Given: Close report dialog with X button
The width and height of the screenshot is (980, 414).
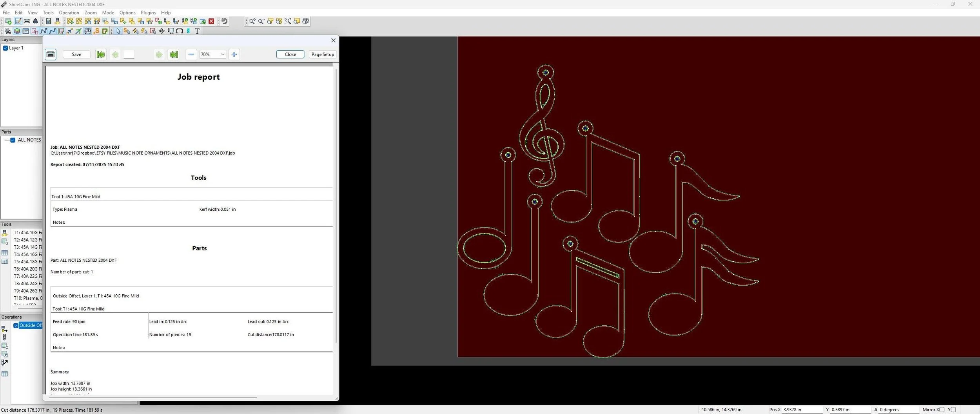Looking at the screenshot, I should coord(333,40).
